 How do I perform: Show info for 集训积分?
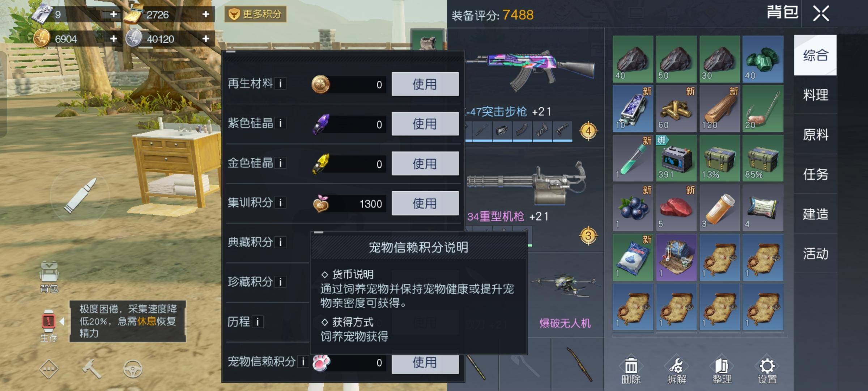pyautogui.click(x=280, y=203)
